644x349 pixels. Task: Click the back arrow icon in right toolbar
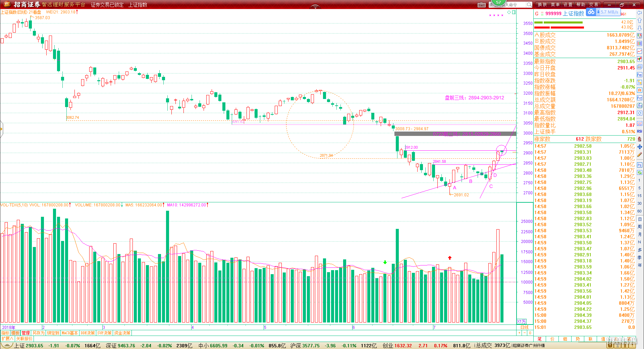(640, 13)
